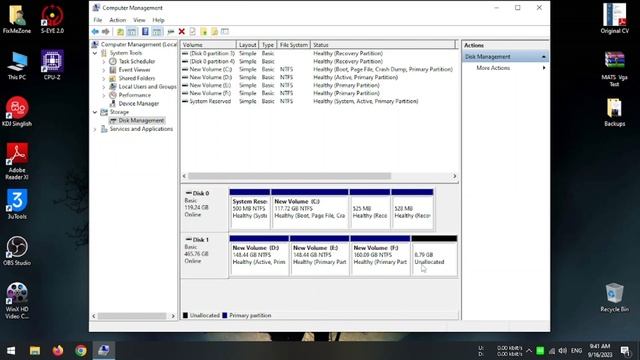Select Task Scheduler in the tree

tap(137, 61)
